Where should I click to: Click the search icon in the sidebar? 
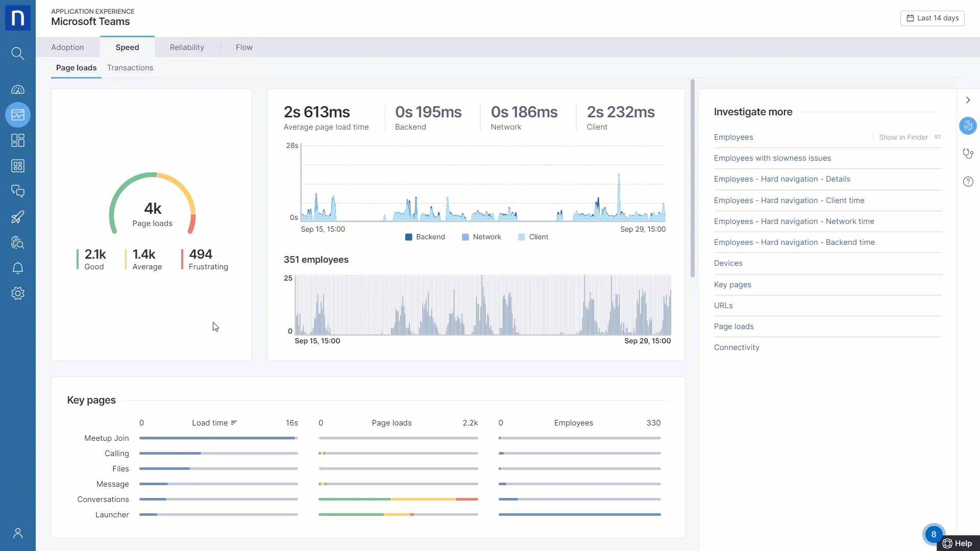click(x=18, y=54)
